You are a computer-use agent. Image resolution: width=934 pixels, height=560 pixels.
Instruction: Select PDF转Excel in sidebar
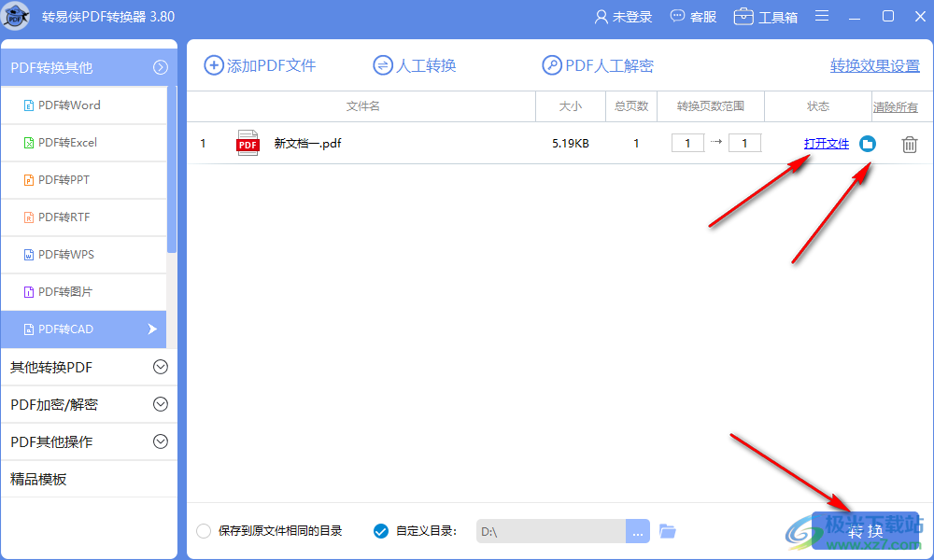83,143
